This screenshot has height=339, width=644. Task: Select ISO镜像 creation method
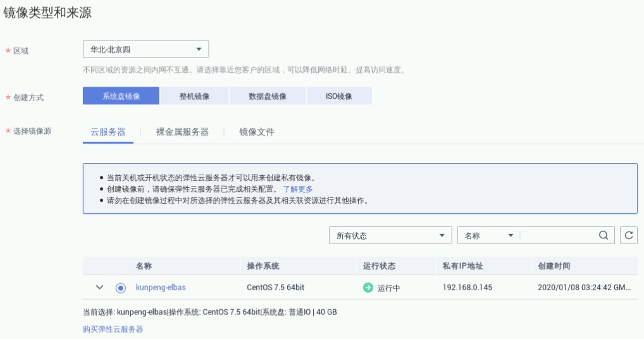tap(339, 96)
